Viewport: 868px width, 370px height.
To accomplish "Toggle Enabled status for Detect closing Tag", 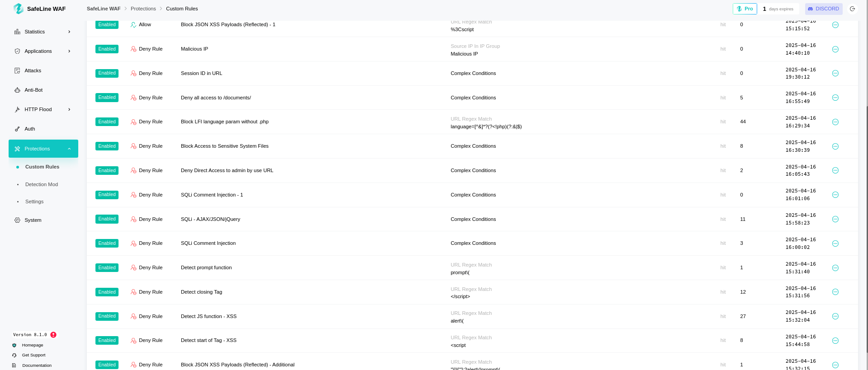I will [107, 292].
